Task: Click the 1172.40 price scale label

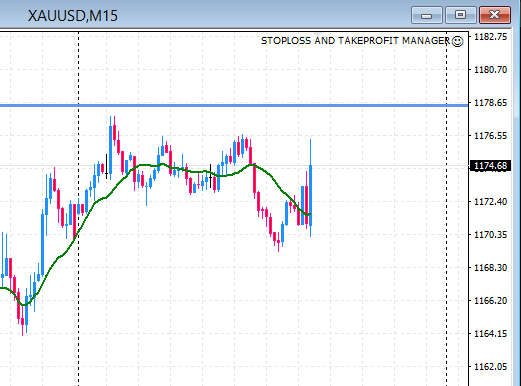Action: click(490, 202)
